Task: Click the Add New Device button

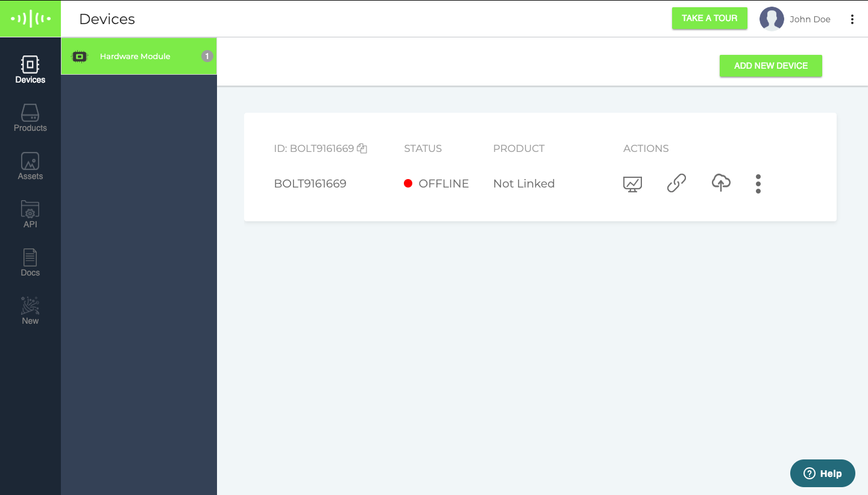Action: point(771,66)
